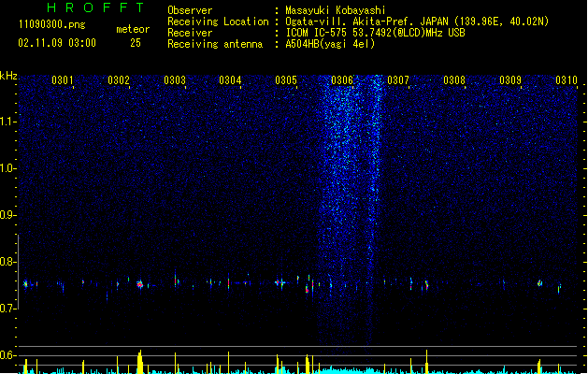588x374 pixels.
Task: Click the 0307 time marker
Action: pos(398,80)
